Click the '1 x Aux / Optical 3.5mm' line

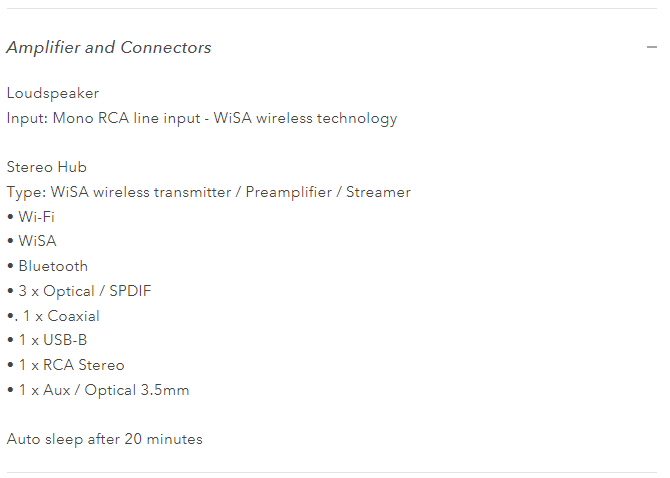(103, 390)
